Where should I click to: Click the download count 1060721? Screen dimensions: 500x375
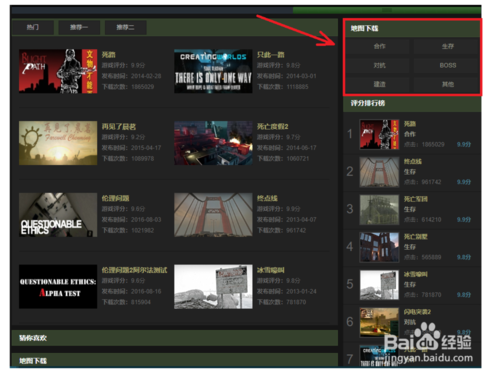297,159
